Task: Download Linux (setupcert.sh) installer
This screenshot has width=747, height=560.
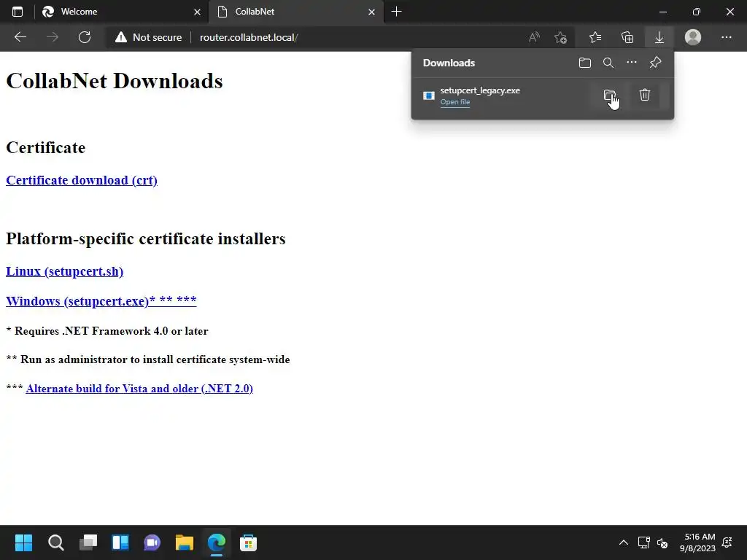Action: [x=64, y=271]
